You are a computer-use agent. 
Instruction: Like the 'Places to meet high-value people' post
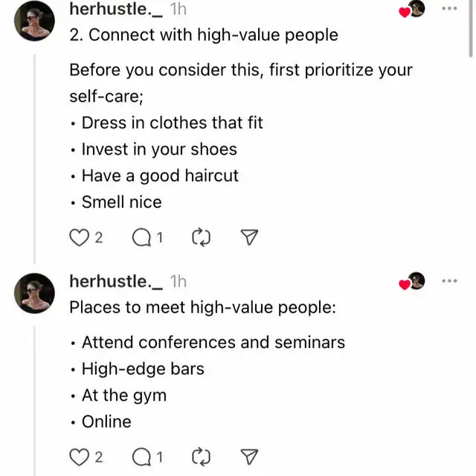tap(80, 457)
